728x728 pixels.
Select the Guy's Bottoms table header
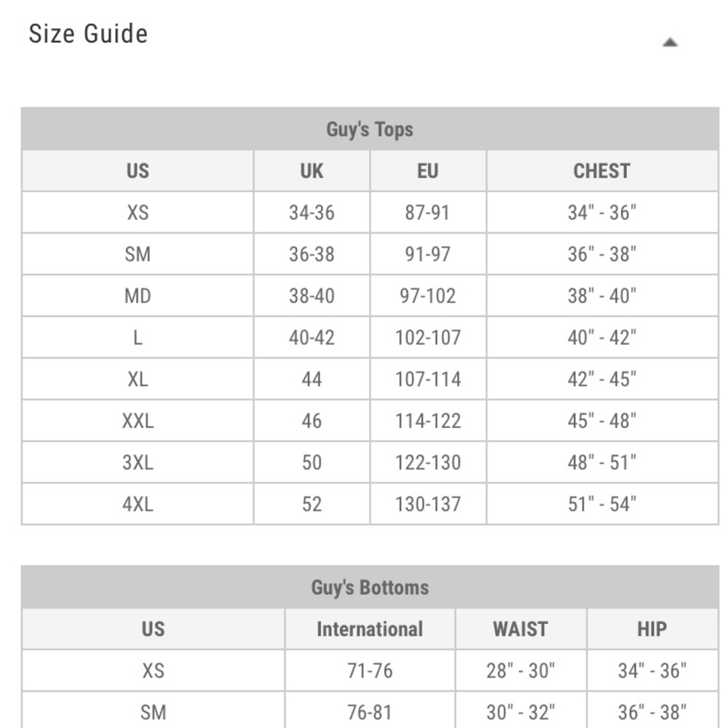(370, 587)
